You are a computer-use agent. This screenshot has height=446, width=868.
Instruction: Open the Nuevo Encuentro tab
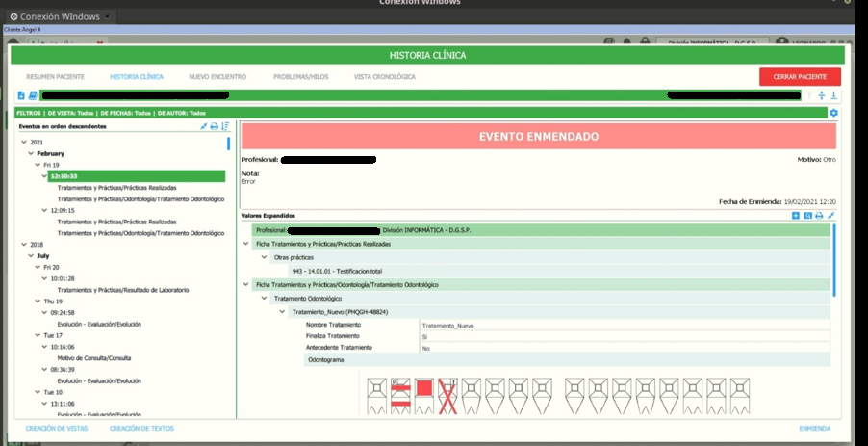217,77
